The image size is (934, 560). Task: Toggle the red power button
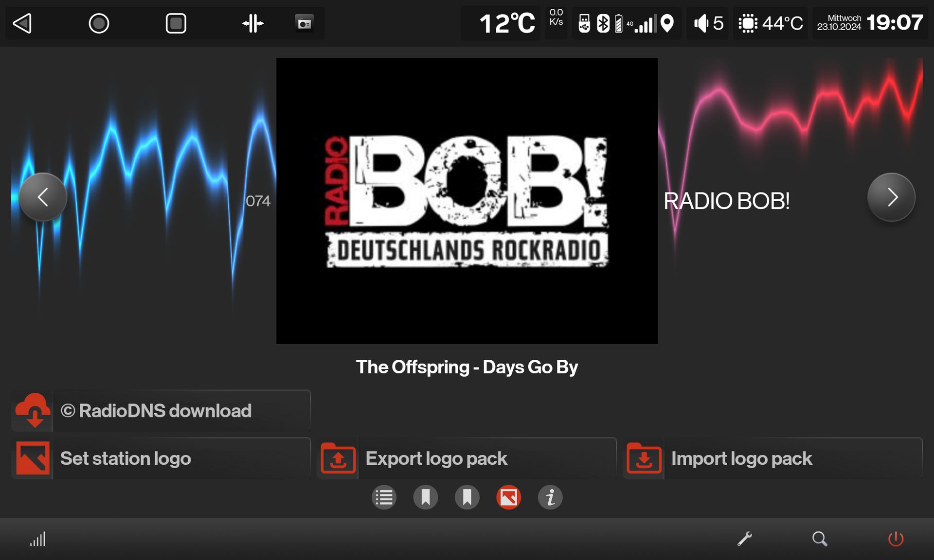click(896, 539)
